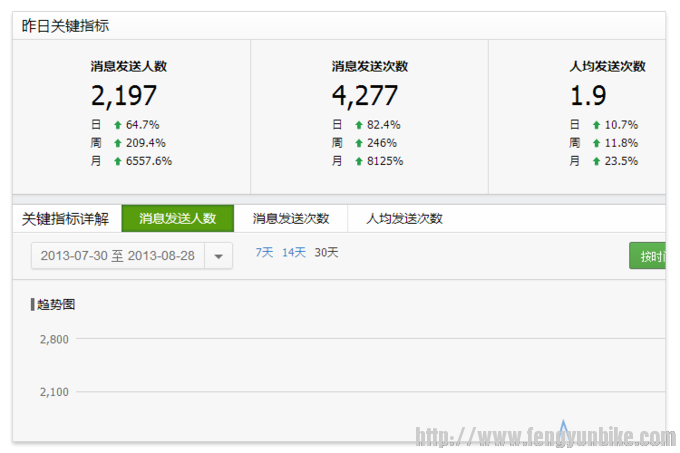
Task: Switch to the 人均发送次数 tab
Action: click(404, 218)
